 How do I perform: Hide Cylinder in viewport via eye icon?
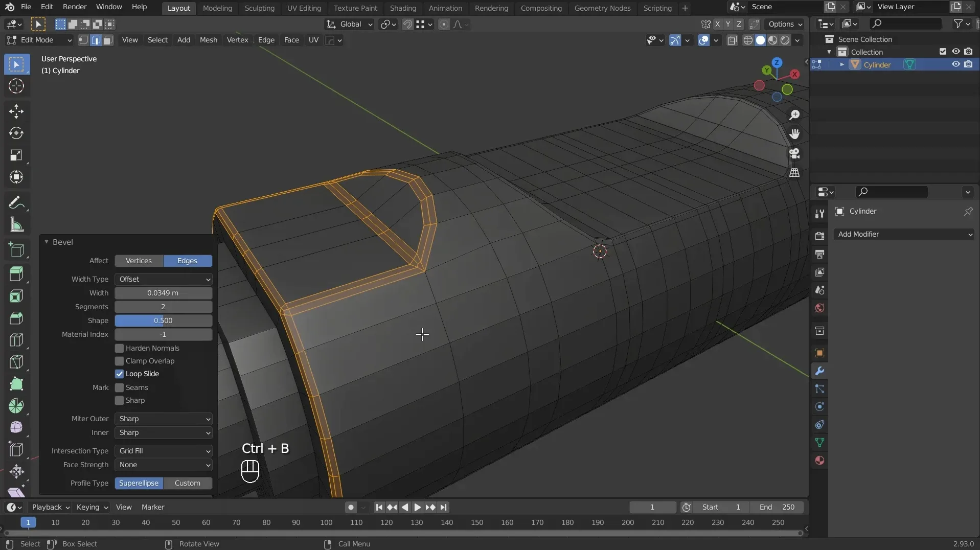click(955, 64)
